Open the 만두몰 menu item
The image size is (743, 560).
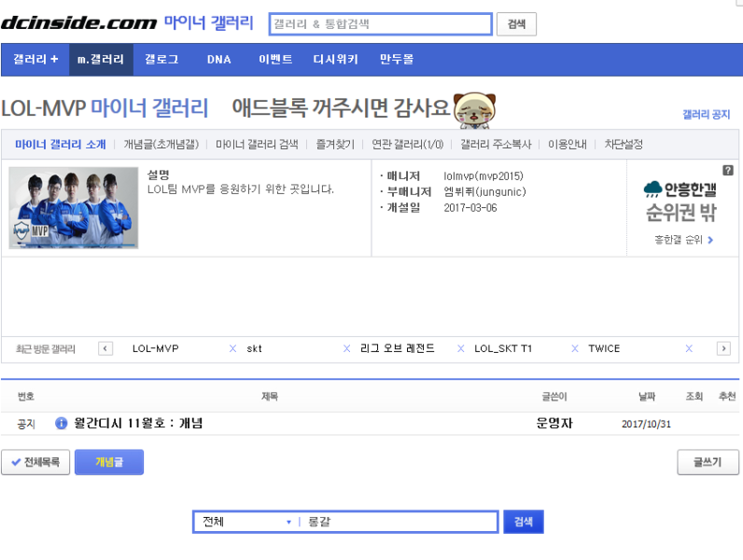[397, 59]
